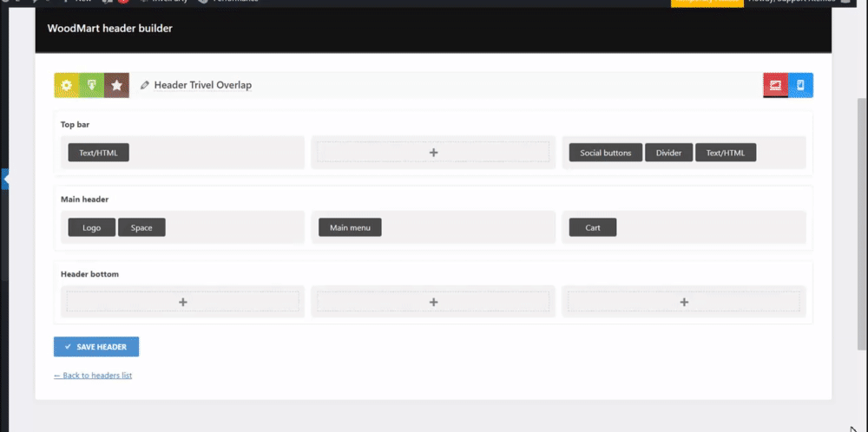
Task: Select the Cart element
Action: [x=593, y=227]
